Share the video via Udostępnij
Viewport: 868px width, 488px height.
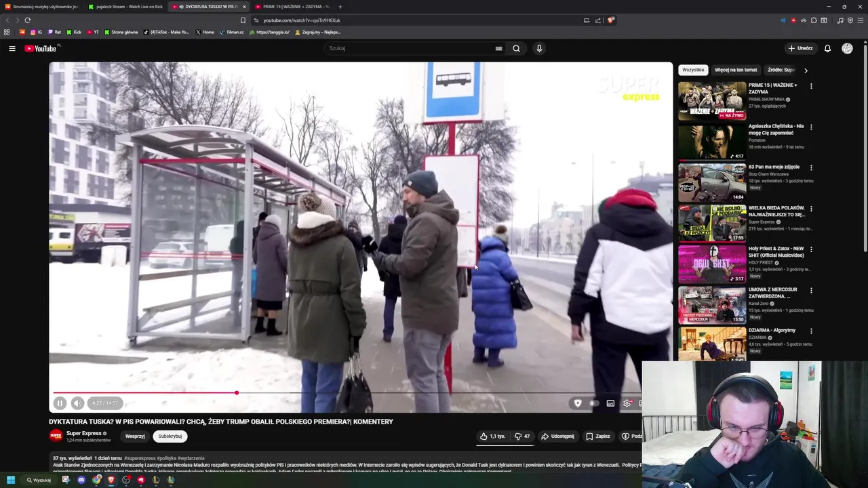558,436
